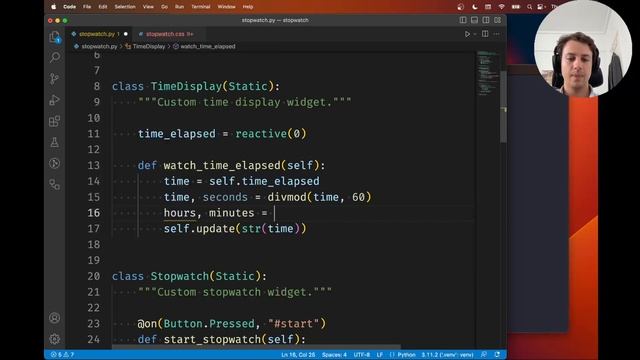Open the Run and Debug view
This screenshot has width=640, height=360.
pos(54,100)
